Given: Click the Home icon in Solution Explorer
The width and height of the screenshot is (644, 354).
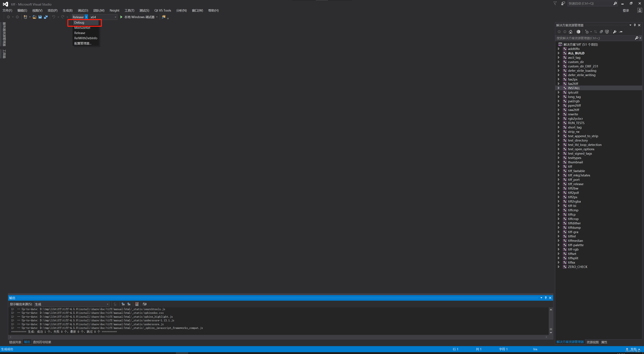Looking at the screenshot, I should click(571, 32).
